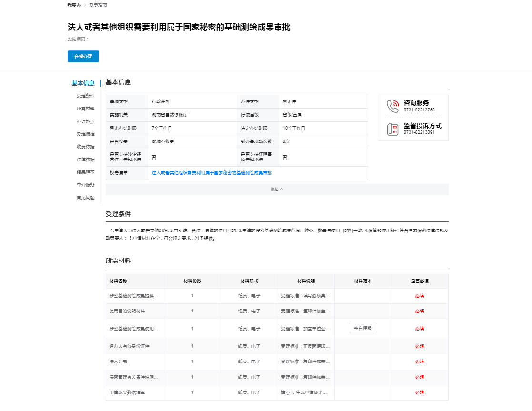Navigate to 所需材料 in sidebar
This screenshot has height=411, width=532.
[x=85, y=109]
